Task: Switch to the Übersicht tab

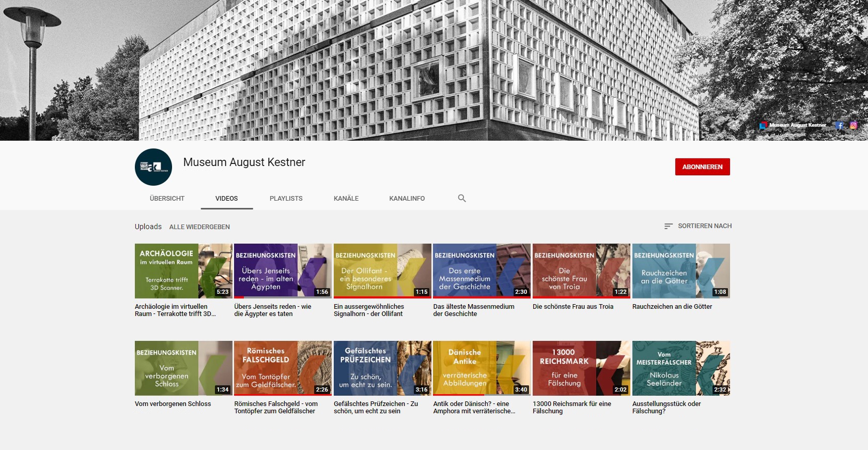Action: [x=167, y=199]
